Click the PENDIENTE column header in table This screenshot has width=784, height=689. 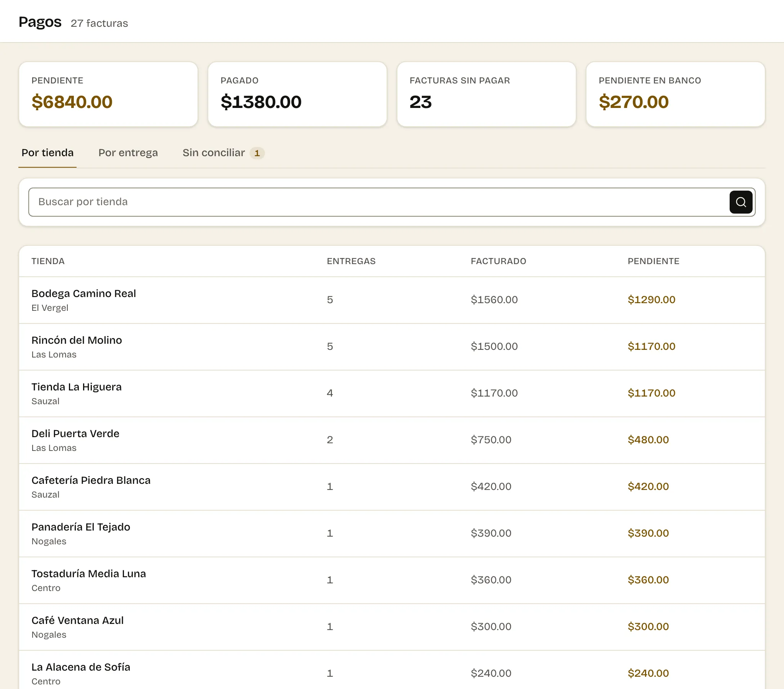pos(653,261)
